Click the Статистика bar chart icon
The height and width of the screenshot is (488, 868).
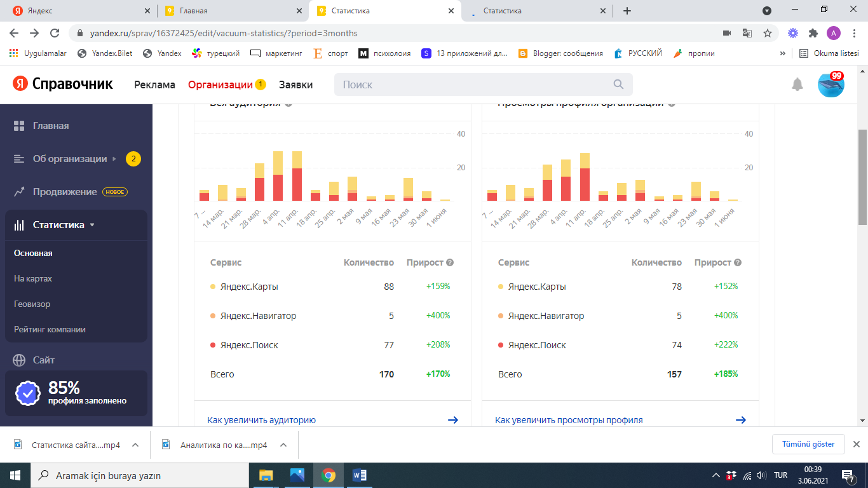[x=19, y=225]
